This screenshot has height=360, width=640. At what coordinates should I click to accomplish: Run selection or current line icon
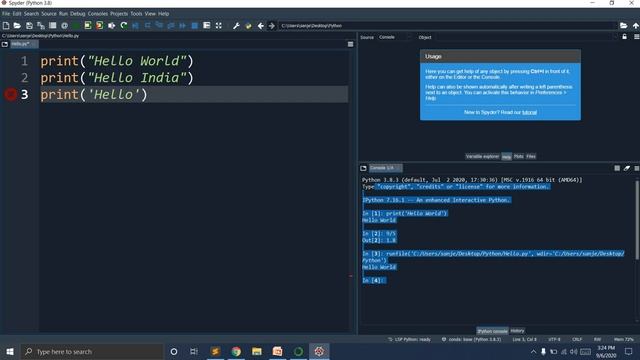111,26
